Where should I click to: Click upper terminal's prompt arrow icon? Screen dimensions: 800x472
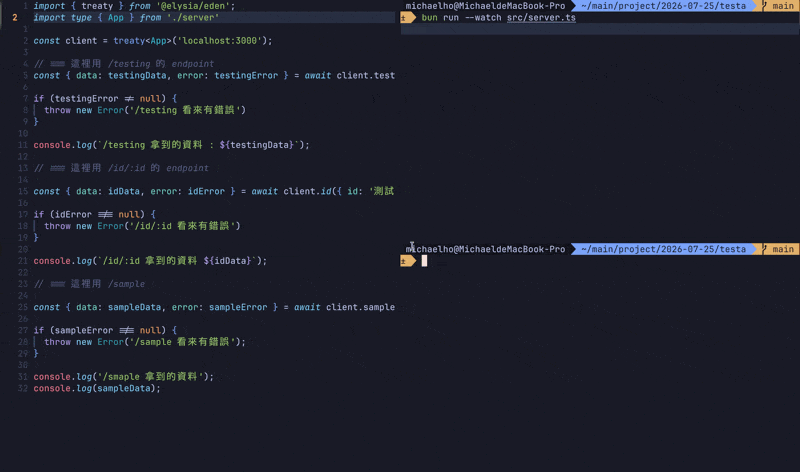[x=408, y=18]
